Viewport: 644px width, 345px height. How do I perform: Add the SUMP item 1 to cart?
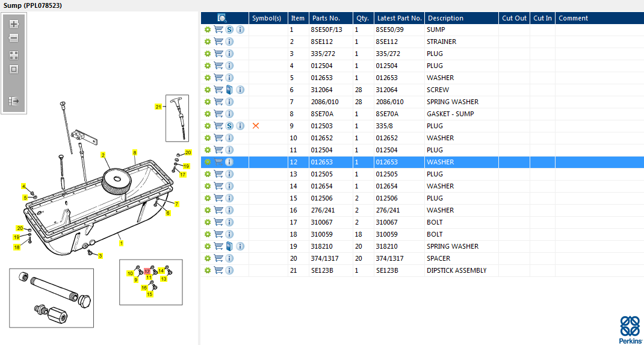(x=218, y=30)
